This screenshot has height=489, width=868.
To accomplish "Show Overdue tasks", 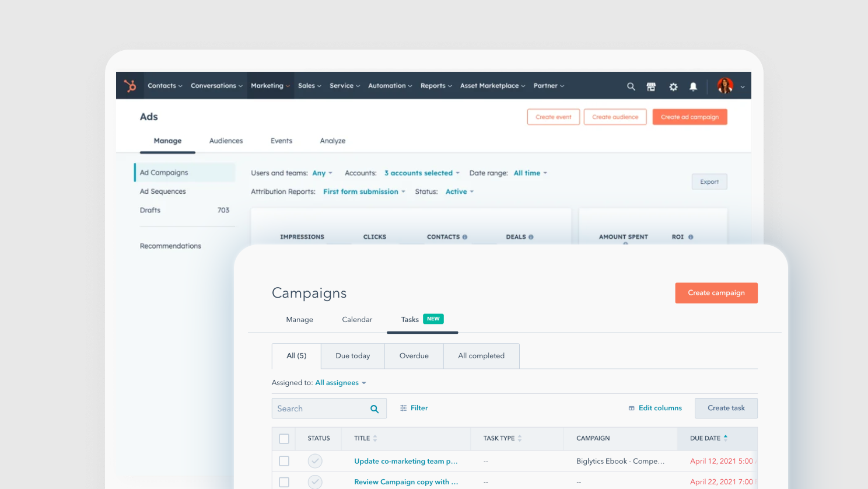I will pyautogui.click(x=414, y=356).
